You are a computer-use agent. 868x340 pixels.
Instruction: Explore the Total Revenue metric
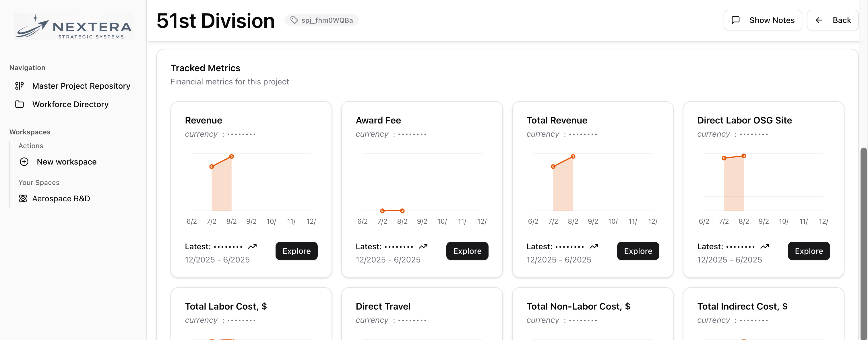pyautogui.click(x=638, y=251)
